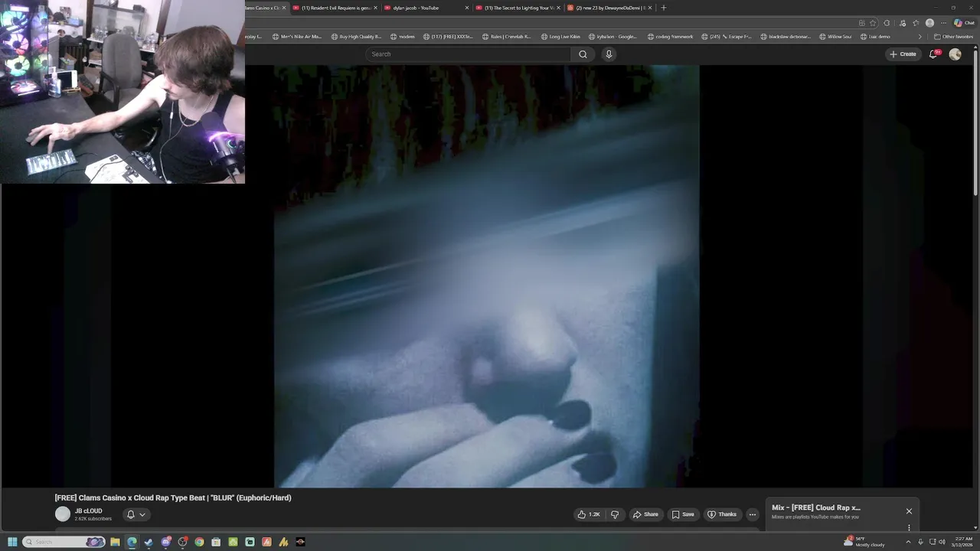
Task: Like the video with 1.2K likes
Action: click(x=588, y=514)
